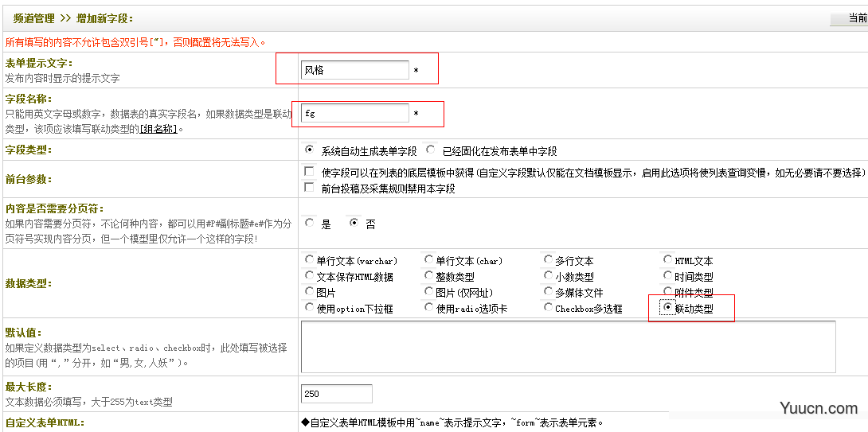Open the [组名称] link
The width and height of the screenshot is (868, 432).
tap(160, 129)
